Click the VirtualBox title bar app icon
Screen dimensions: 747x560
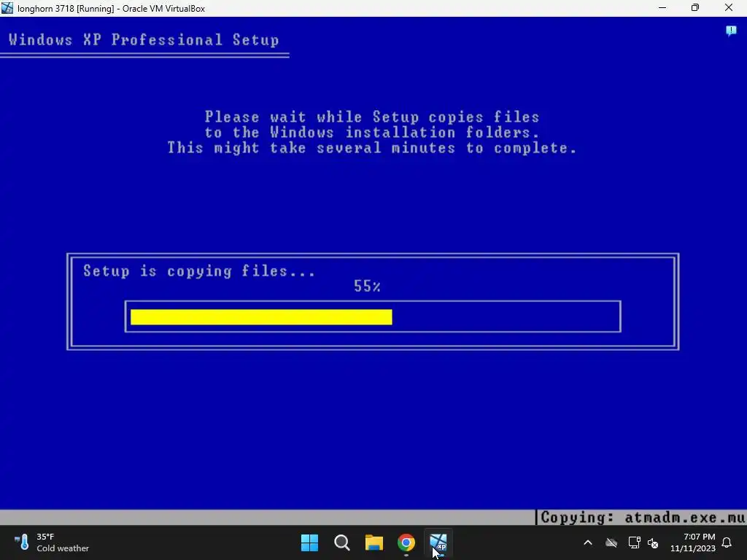pyautogui.click(x=7, y=8)
